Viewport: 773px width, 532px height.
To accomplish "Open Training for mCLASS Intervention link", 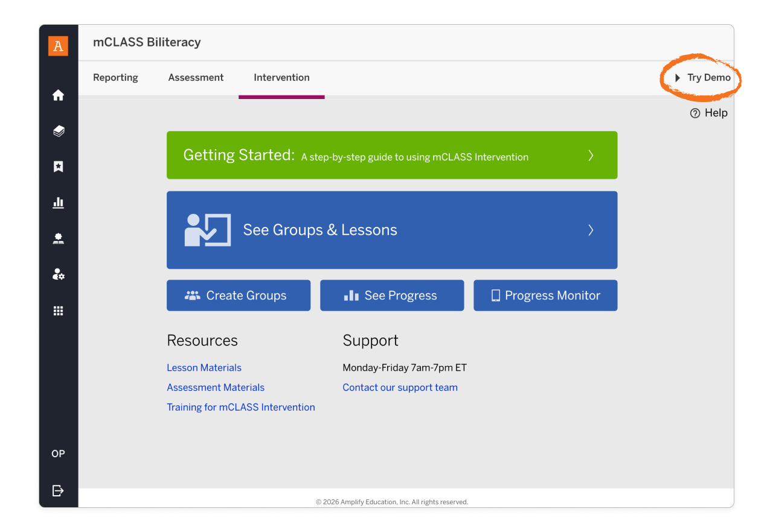I will tap(241, 408).
